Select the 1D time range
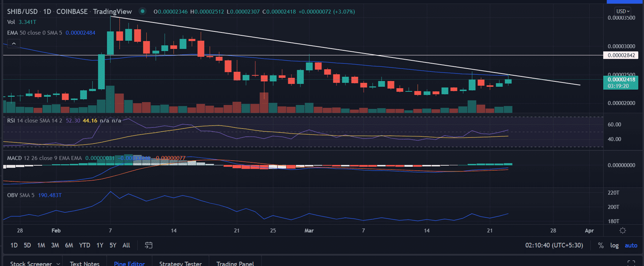 tap(14, 245)
